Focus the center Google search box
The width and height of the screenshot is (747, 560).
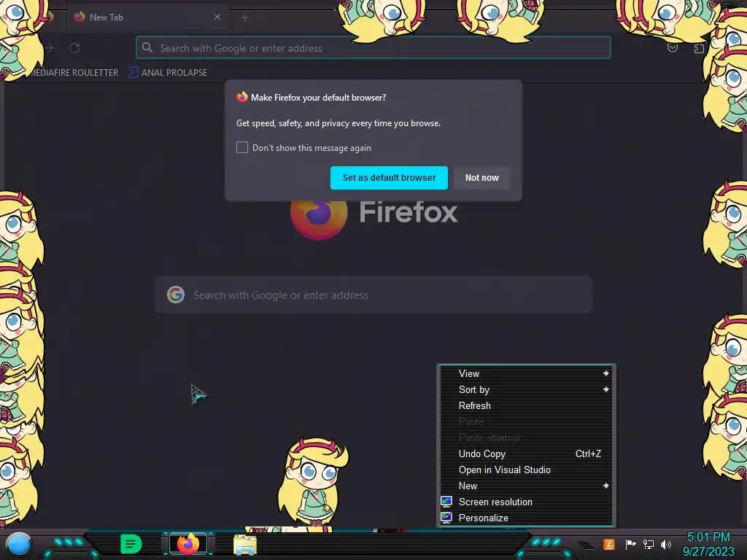click(x=373, y=295)
